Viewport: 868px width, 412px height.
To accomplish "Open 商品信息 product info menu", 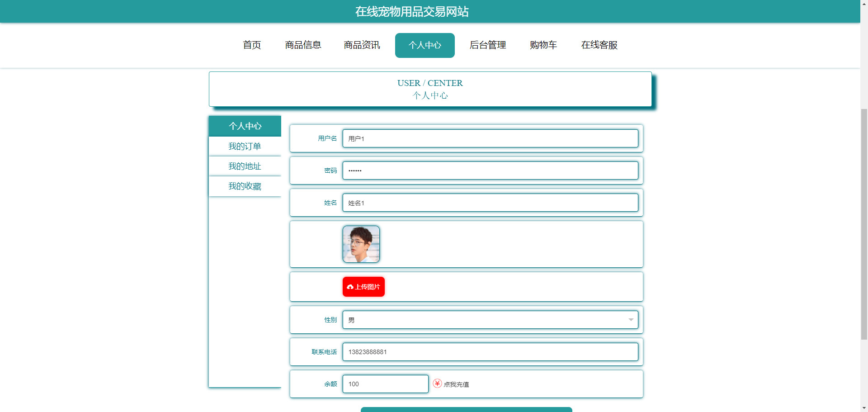I will 303,45.
